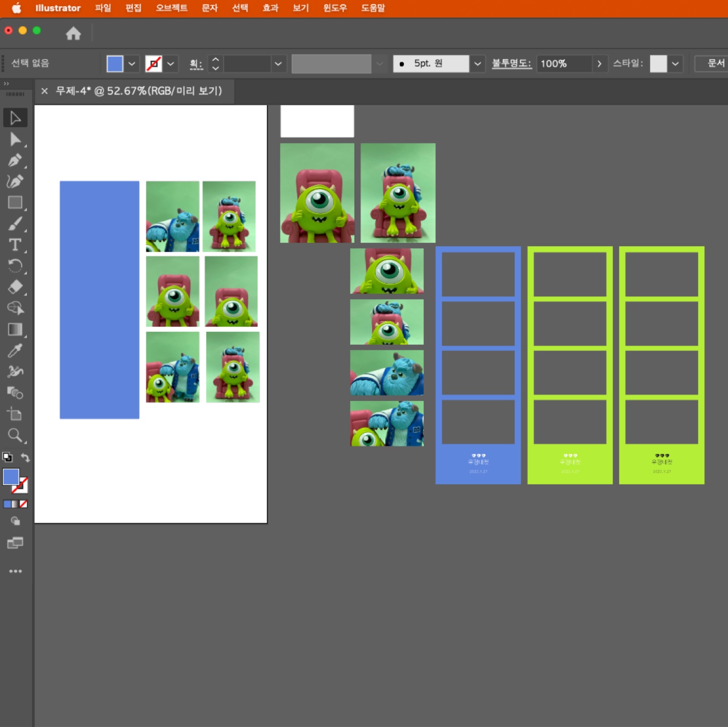Open the drawing modes button
The width and height of the screenshot is (728, 727).
tap(15, 521)
